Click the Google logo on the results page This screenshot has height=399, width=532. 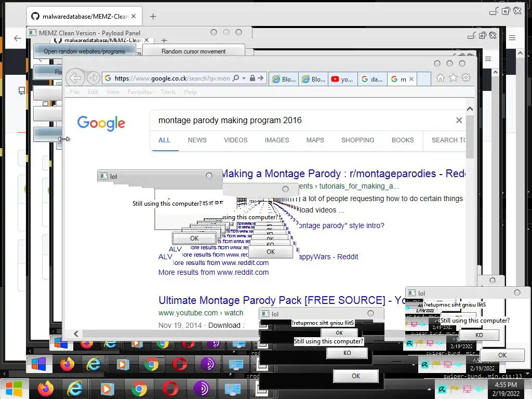coord(101,123)
